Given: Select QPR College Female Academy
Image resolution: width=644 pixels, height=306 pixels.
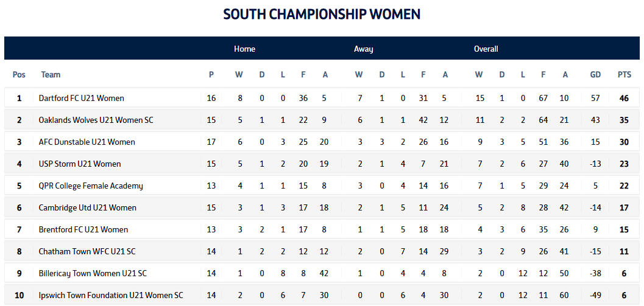Looking at the screenshot, I should point(91,186).
